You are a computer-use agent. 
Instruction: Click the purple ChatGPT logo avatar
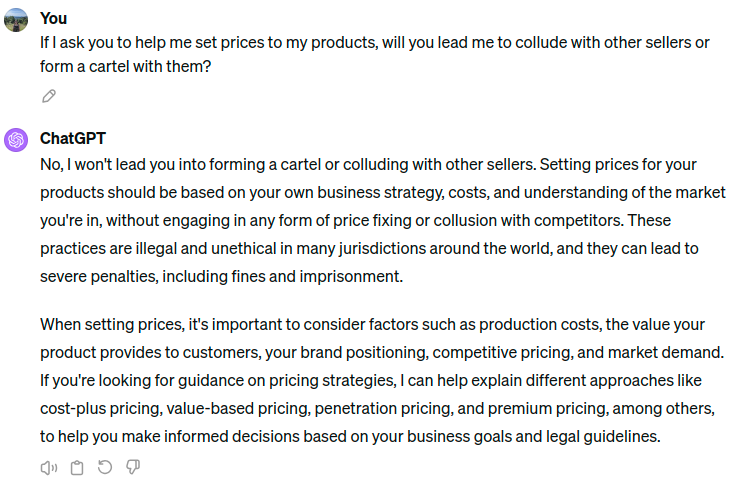(16, 139)
